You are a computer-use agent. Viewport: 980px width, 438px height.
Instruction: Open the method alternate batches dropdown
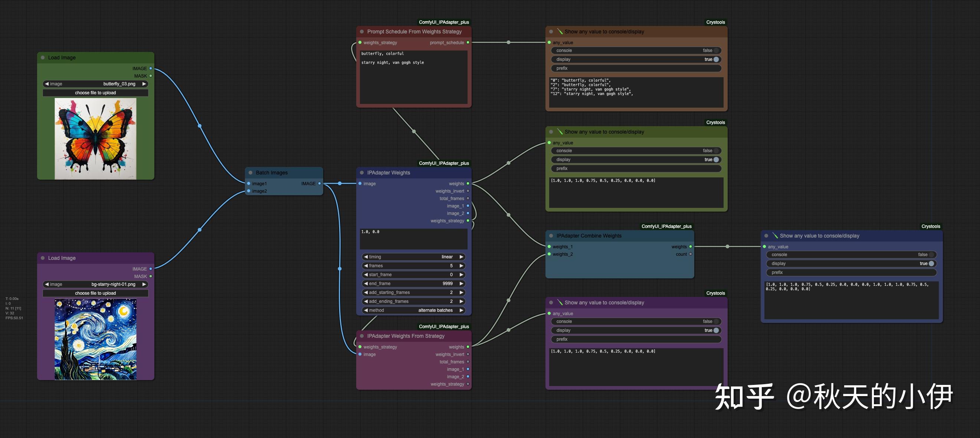[x=414, y=310]
